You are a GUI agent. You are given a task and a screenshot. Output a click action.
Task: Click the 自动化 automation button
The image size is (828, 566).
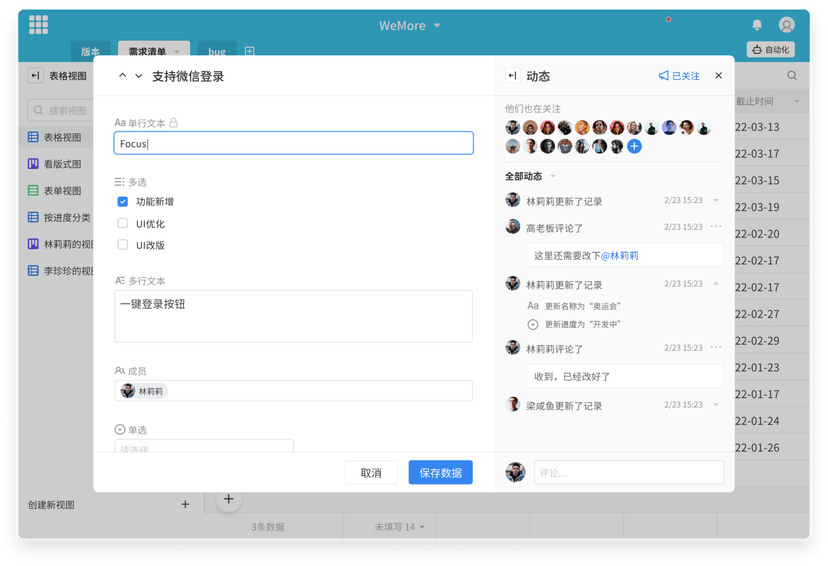(x=770, y=50)
